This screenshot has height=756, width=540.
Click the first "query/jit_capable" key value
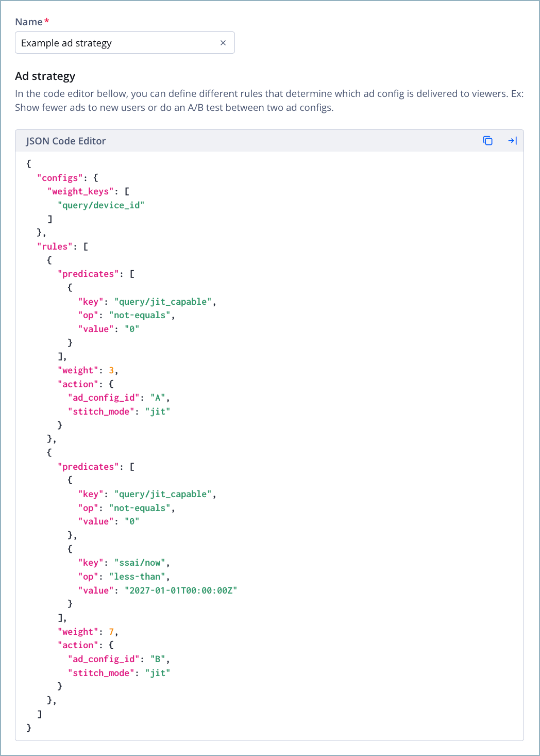tap(163, 301)
